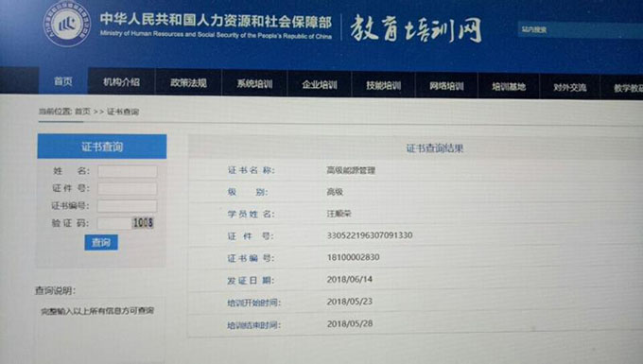
Task: Select the certificate number 18100002830
Action: tap(353, 257)
